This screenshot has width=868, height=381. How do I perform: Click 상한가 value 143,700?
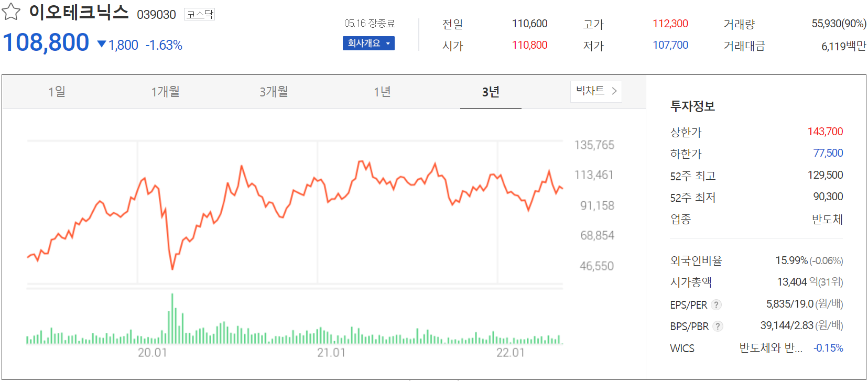pyautogui.click(x=825, y=132)
